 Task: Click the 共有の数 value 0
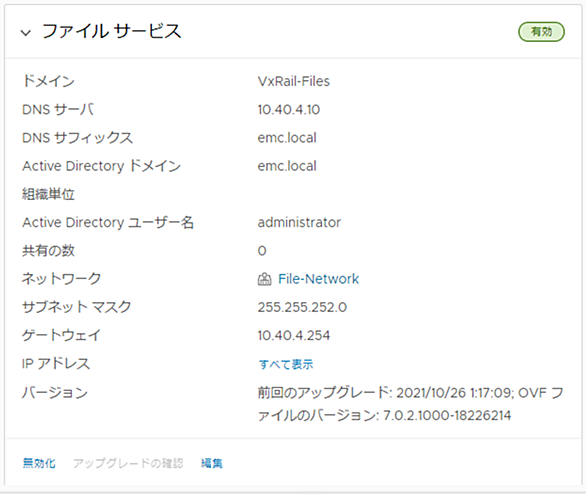[x=262, y=251]
